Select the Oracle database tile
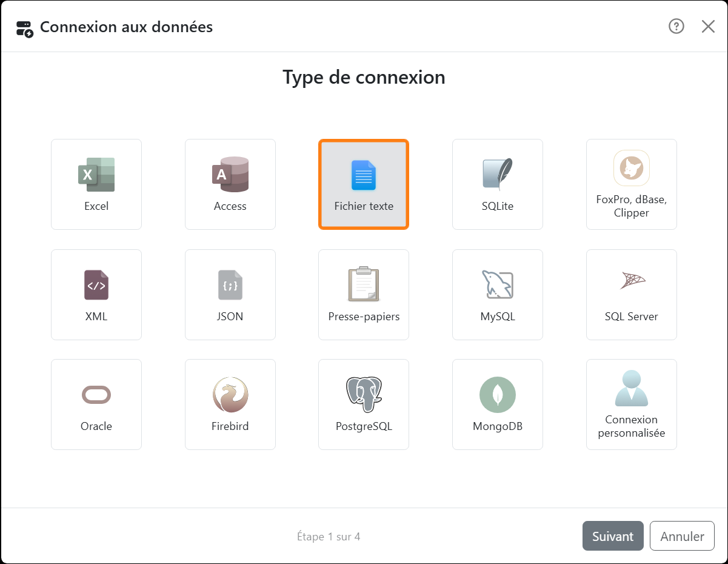The width and height of the screenshot is (728, 564). pyautogui.click(x=96, y=405)
